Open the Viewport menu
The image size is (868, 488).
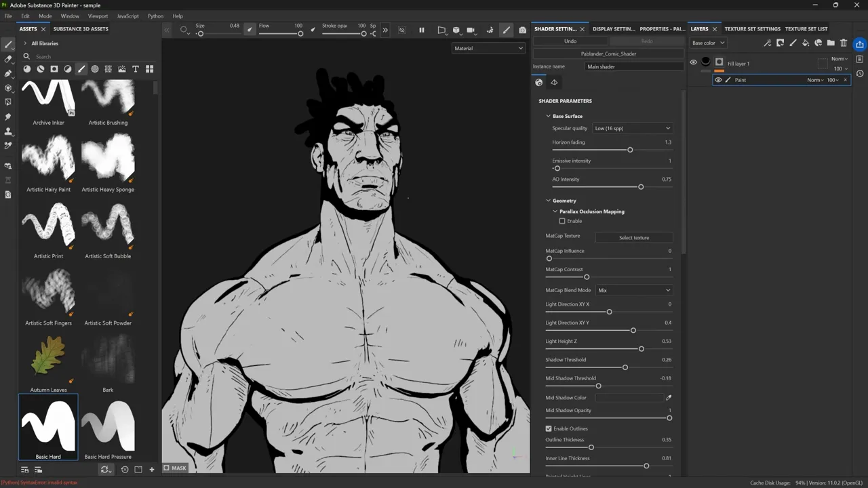tap(97, 16)
